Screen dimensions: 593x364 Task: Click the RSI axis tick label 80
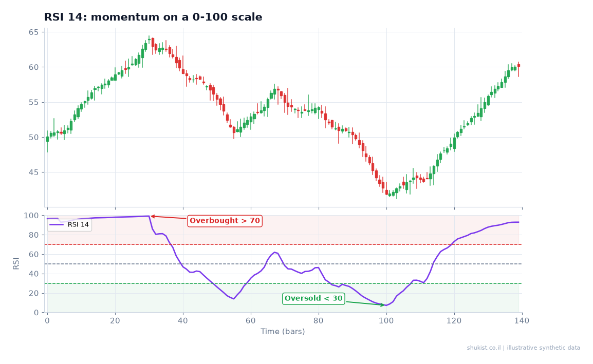pos(34,235)
